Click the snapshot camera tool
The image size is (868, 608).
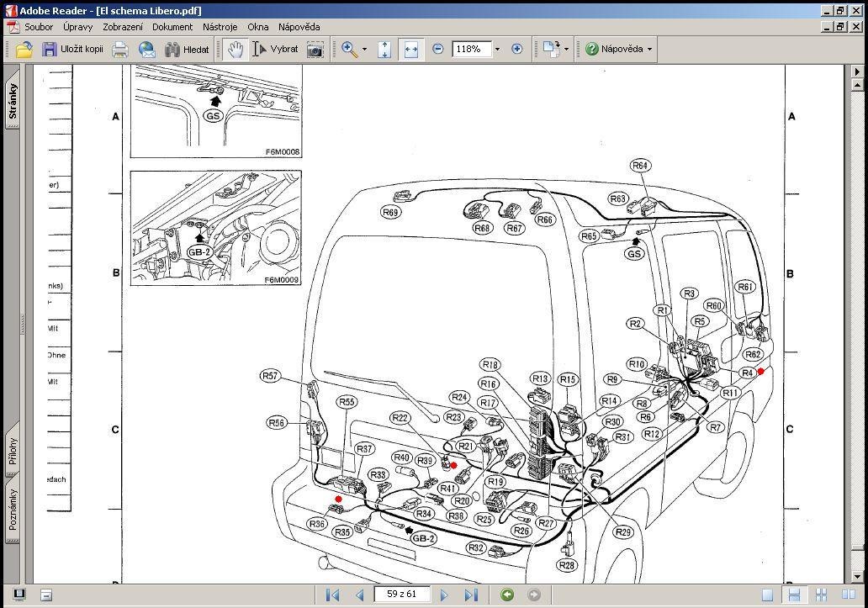[x=315, y=50]
